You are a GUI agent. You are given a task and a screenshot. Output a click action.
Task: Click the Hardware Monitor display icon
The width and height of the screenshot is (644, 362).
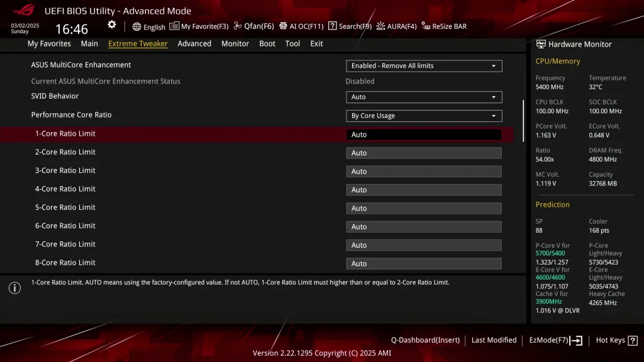541,45
